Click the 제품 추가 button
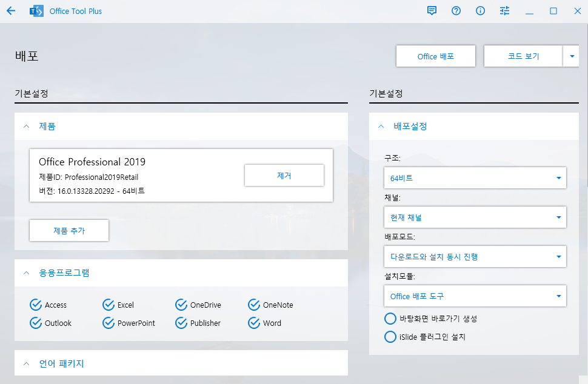This screenshot has height=384, width=588. pos(69,231)
